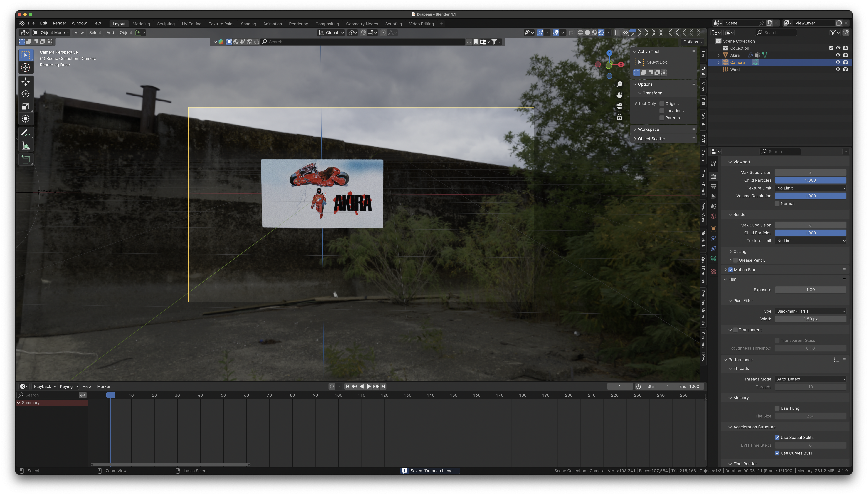The image size is (868, 495).
Task: Enable the Use Tiling checkbox
Action: tap(777, 408)
